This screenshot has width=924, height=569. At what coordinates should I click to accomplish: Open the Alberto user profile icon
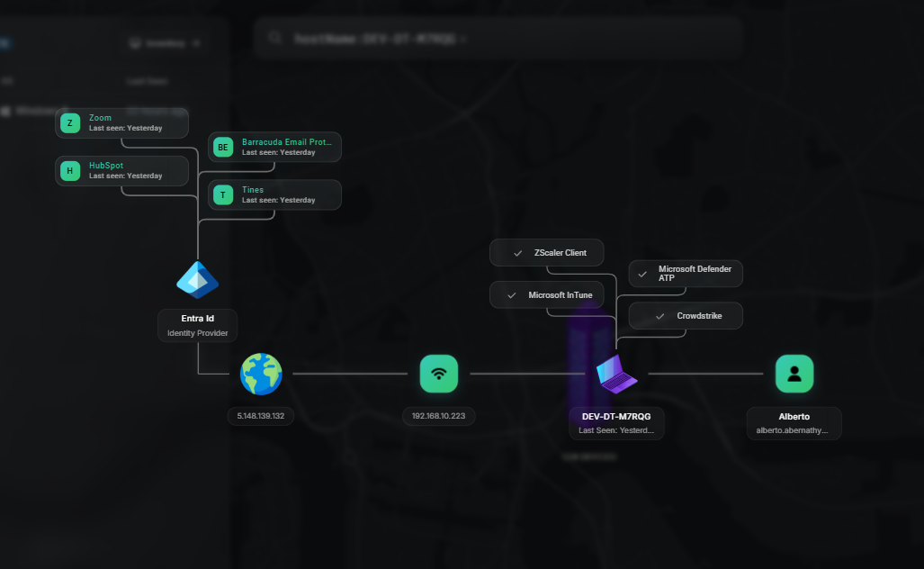pos(794,374)
